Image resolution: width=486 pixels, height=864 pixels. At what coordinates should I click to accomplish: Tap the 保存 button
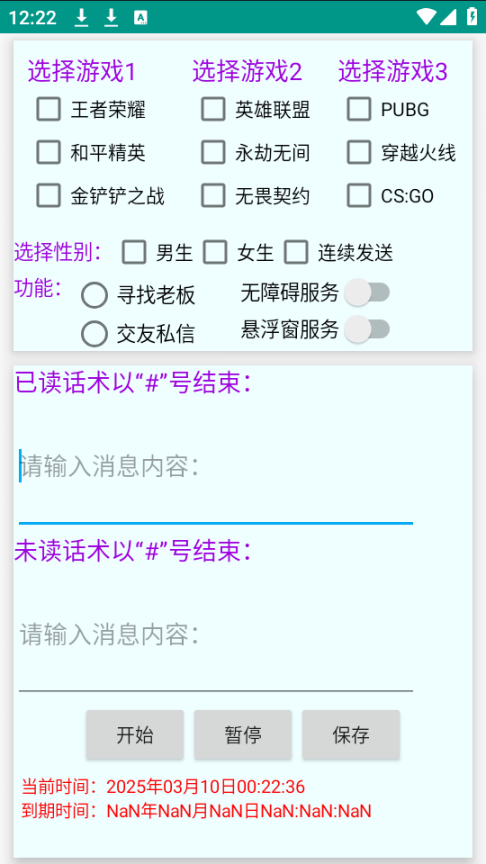(x=351, y=735)
